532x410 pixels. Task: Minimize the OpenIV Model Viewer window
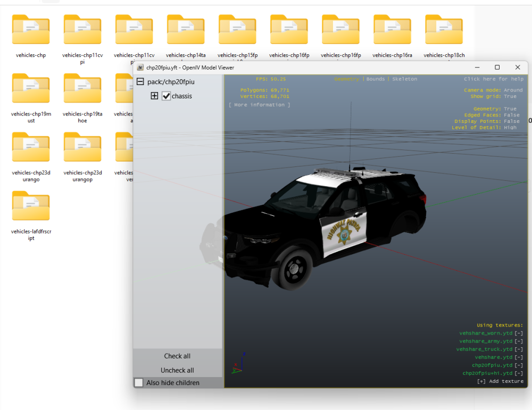click(477, 68)
